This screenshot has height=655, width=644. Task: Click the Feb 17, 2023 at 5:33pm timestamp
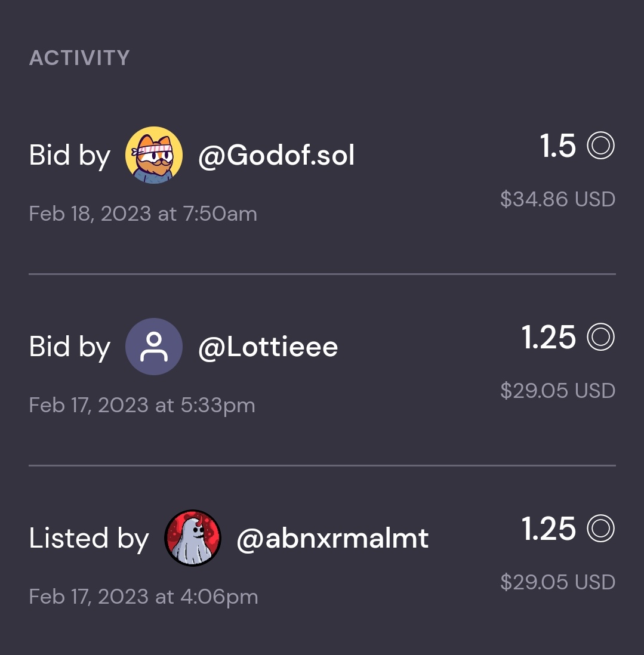pyautogui.click(x=142, y=405)
